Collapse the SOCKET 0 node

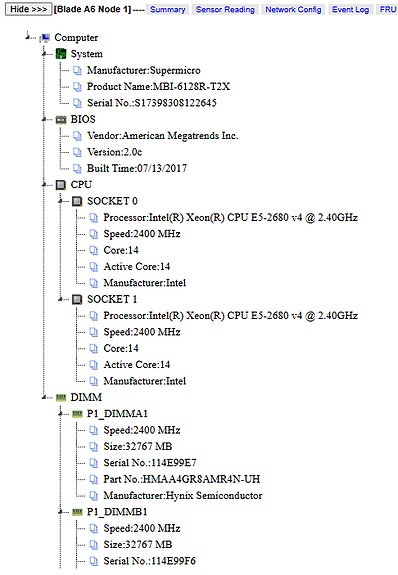[x=61, y=201]
